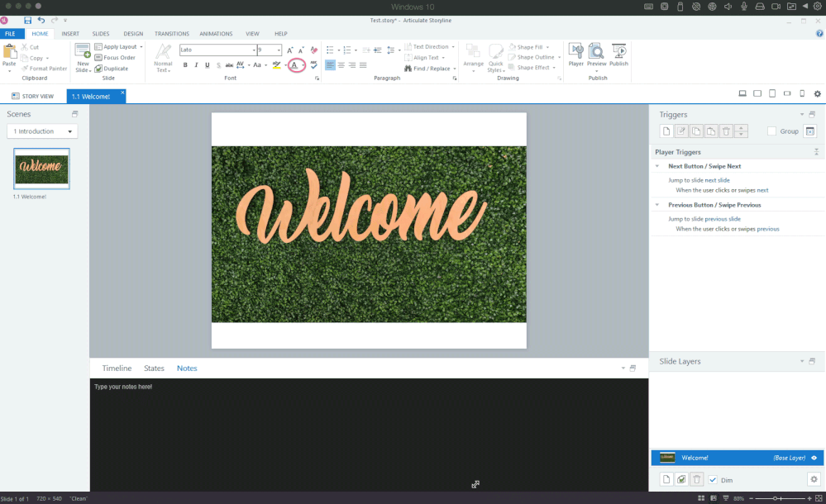Toggle visibility eye on Welcome! base layer
826x504 pixels.
tap(814, 458)
